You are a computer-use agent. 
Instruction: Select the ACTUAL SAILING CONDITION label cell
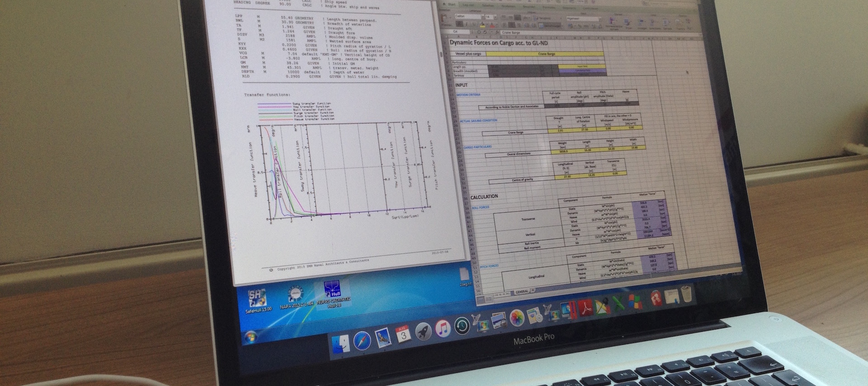pos(479,121)
